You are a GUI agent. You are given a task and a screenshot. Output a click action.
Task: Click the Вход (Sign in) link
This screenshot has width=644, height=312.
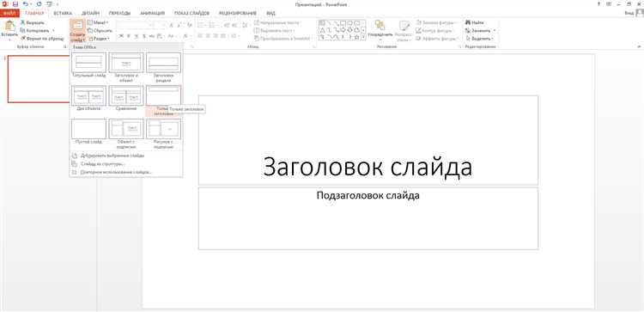click(x=629, y=13)
